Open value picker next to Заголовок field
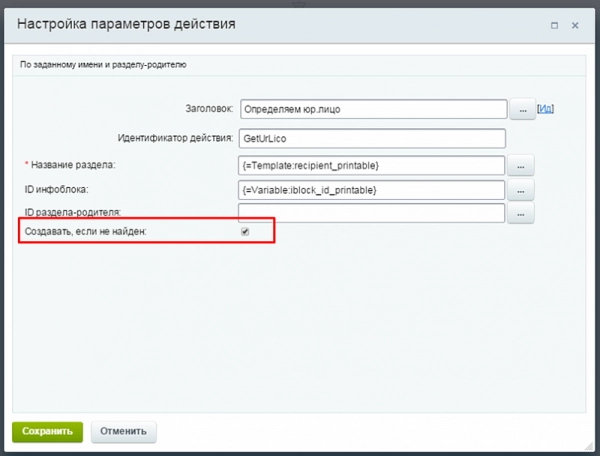The height and width of the screenshot is (456, 600). coord(523,110)
